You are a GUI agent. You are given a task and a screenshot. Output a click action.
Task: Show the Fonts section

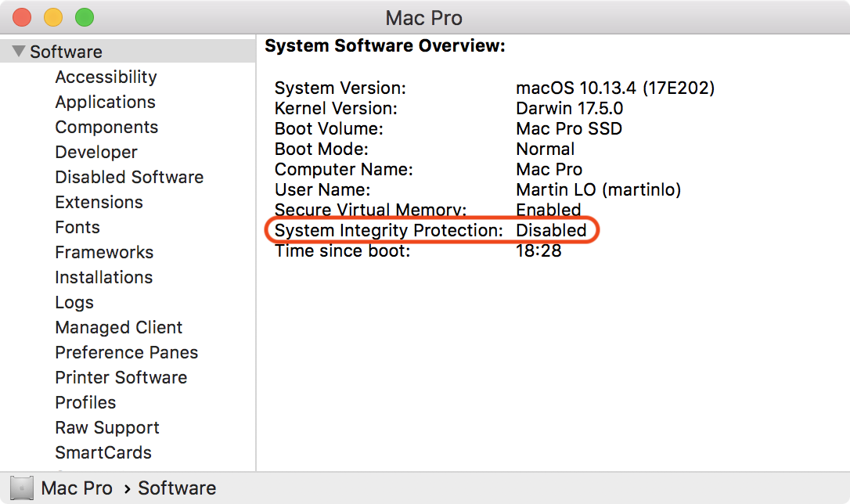pos(77,227)
